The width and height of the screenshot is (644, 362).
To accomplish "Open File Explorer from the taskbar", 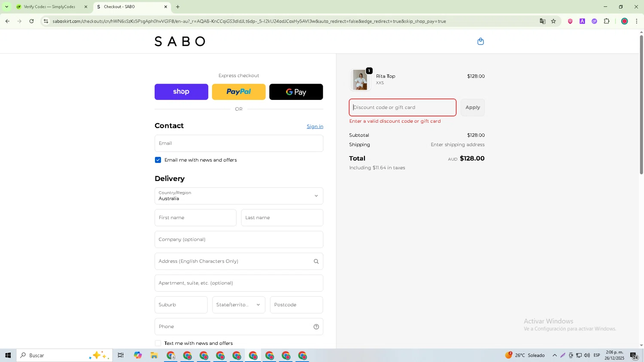I will pos(154,356).
